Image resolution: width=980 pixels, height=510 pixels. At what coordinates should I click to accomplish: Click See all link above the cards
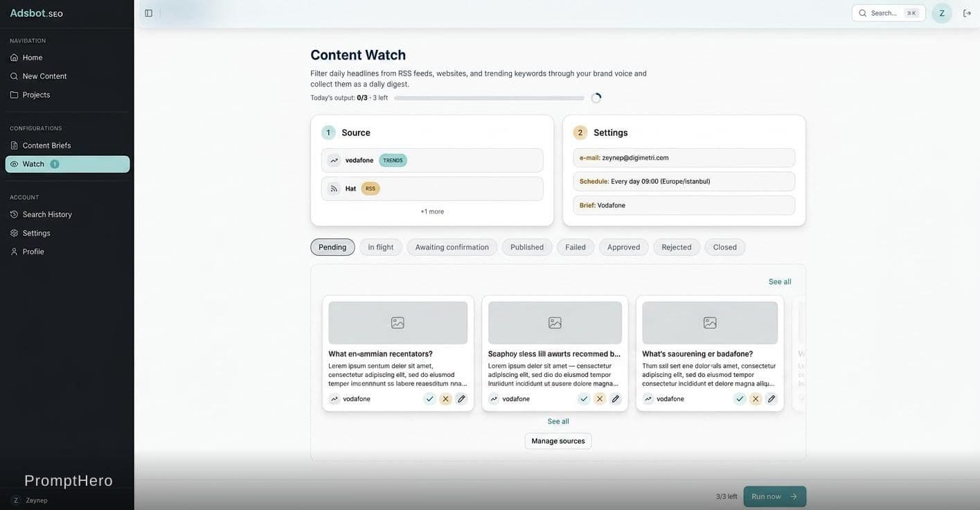pos(780,282)
